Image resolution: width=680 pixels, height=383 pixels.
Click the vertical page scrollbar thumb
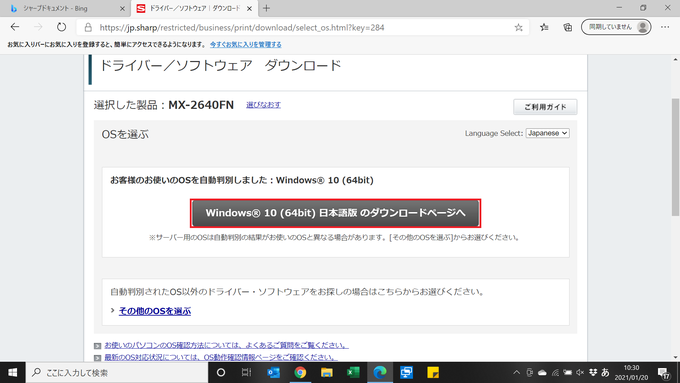click(675, 157)
